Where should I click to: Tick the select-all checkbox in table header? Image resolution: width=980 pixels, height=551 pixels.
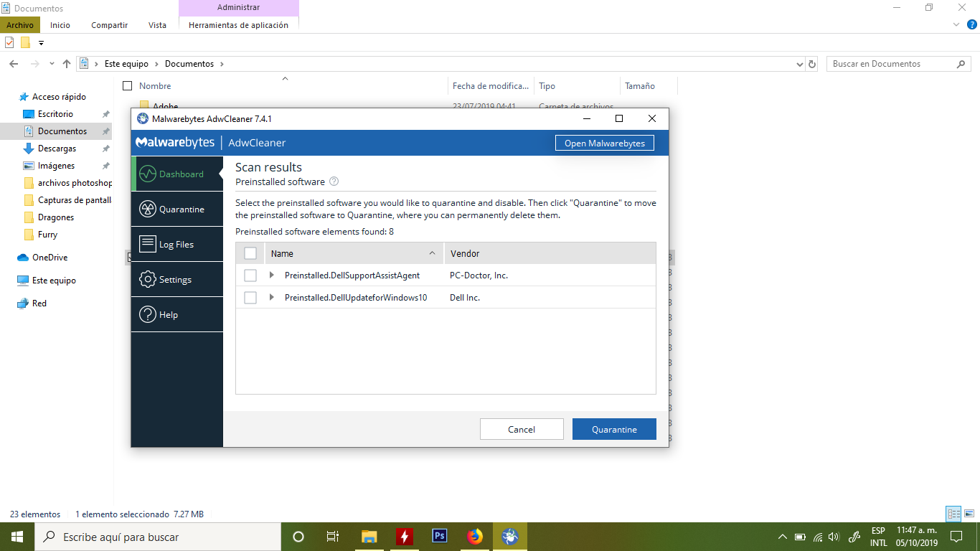pyautogui.click(x=250, y=253)
